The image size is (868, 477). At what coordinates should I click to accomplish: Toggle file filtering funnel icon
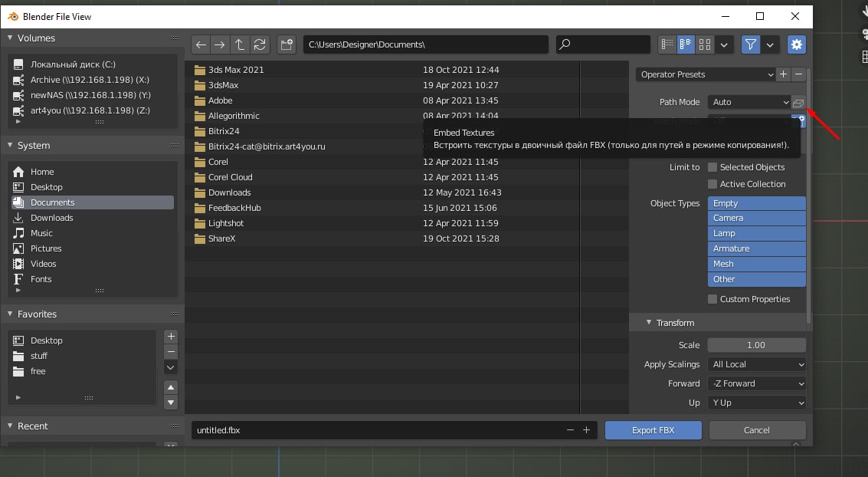coord(751,45)
